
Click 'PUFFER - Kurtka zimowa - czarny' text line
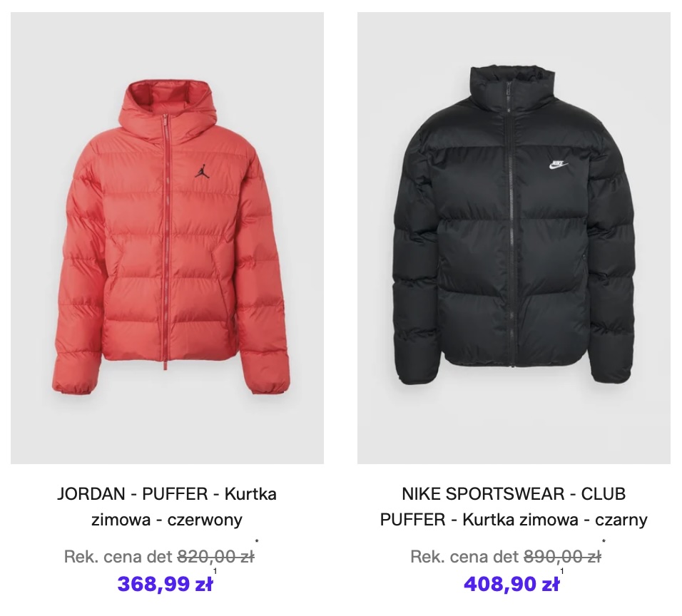514,520
